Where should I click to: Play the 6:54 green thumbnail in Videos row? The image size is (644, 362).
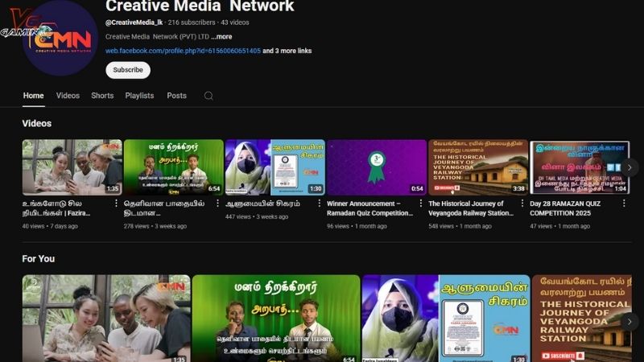[174, 167]
